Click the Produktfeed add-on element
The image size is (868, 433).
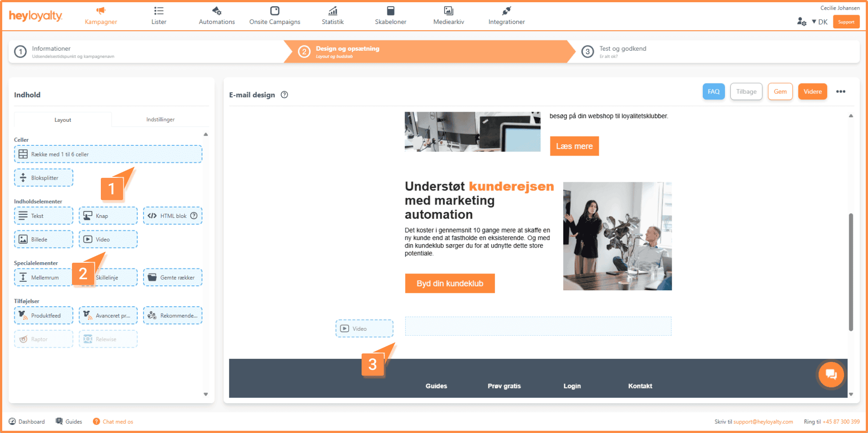[44, 316]
